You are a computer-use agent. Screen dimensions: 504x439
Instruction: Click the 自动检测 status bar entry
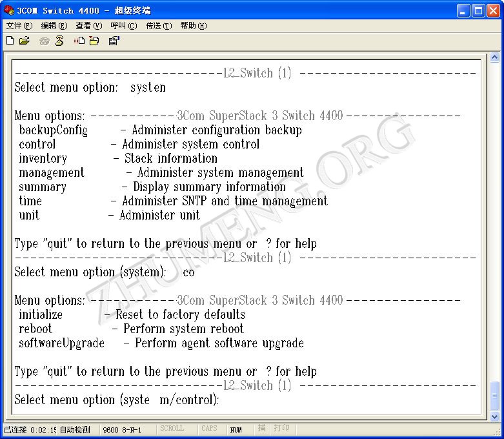tap(75, 430)
